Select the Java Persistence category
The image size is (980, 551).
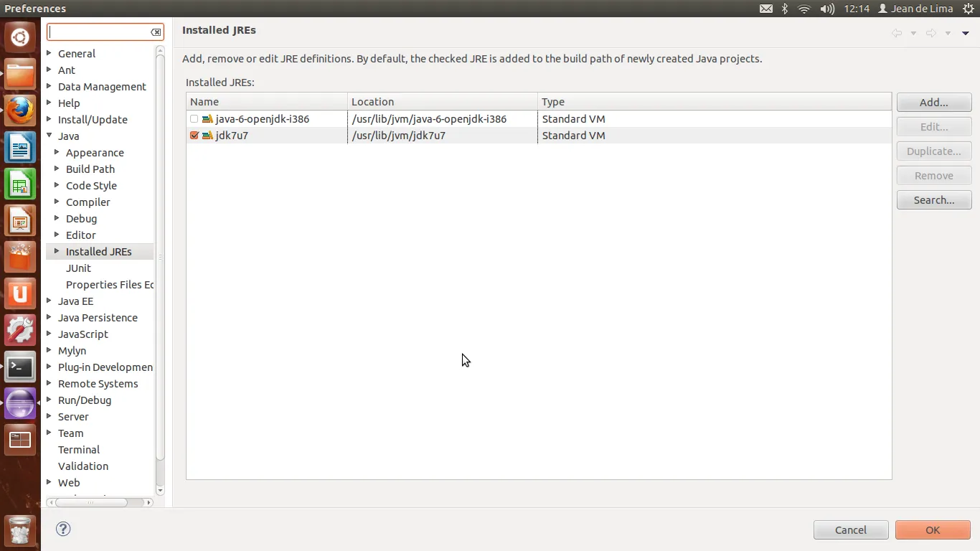pos(98,318)
